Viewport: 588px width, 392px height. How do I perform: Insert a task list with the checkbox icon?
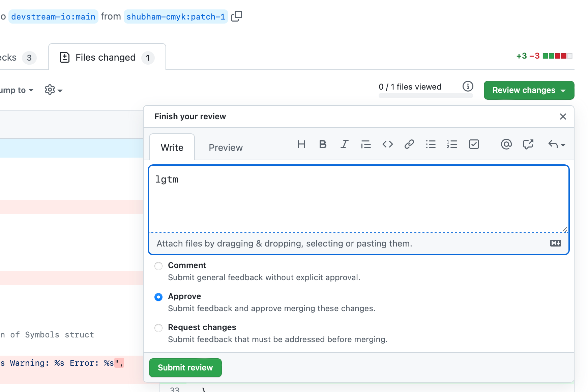tap(474, 144)
